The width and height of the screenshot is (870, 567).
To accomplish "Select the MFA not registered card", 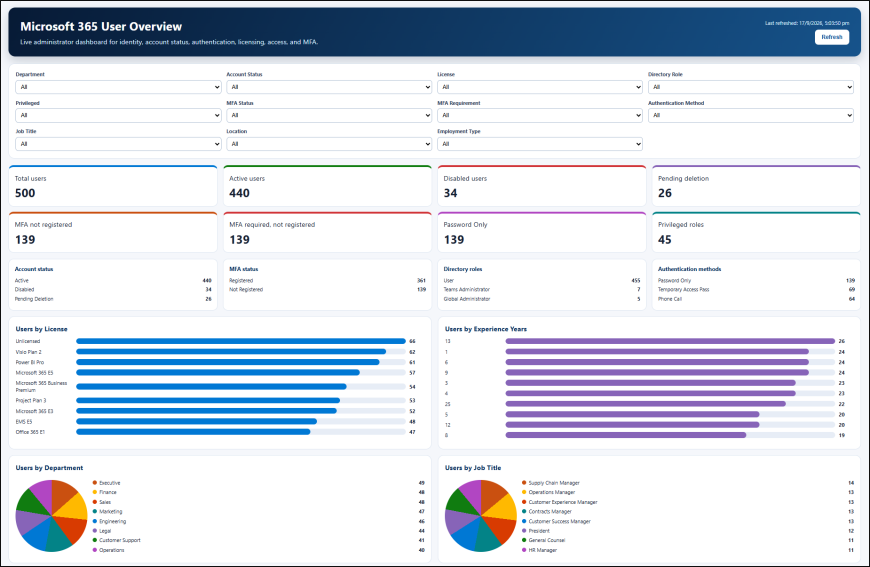I will (x=113, y=232).
